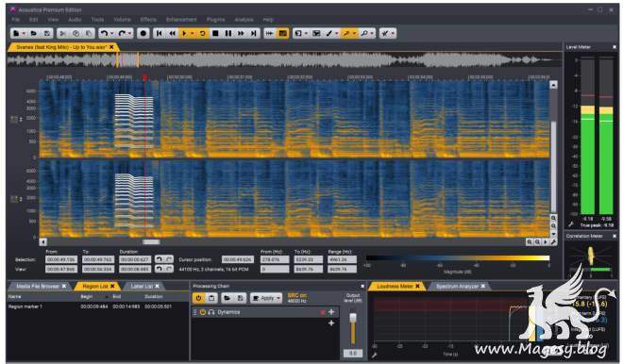
Task: Click the output level slider handle
Action: point(352,319)
